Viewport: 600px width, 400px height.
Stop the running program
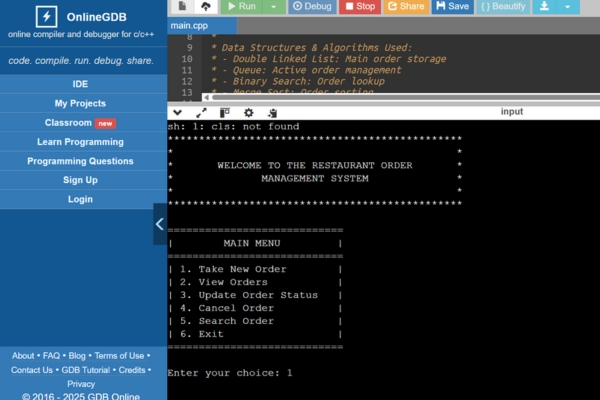(360, 6)
